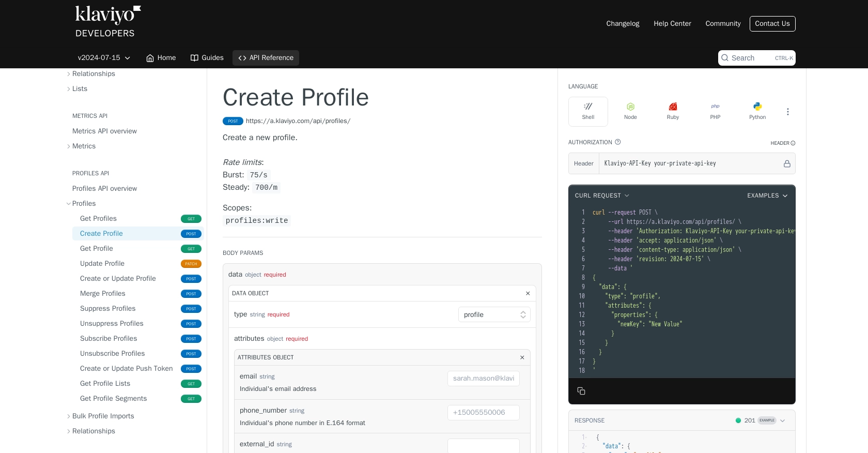Copy the cURL request with the copy icon
This screenshot has height=453, width=868.
[581, 391]
